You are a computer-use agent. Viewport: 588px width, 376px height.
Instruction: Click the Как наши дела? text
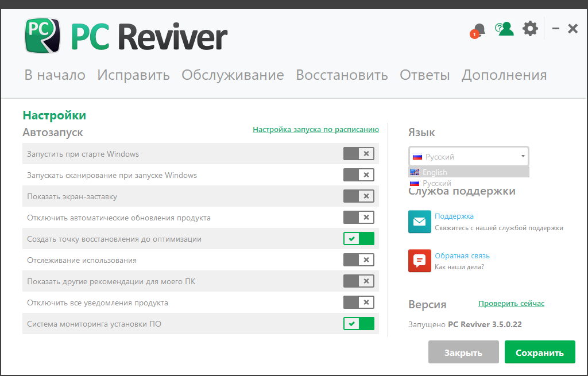[459, 267]
